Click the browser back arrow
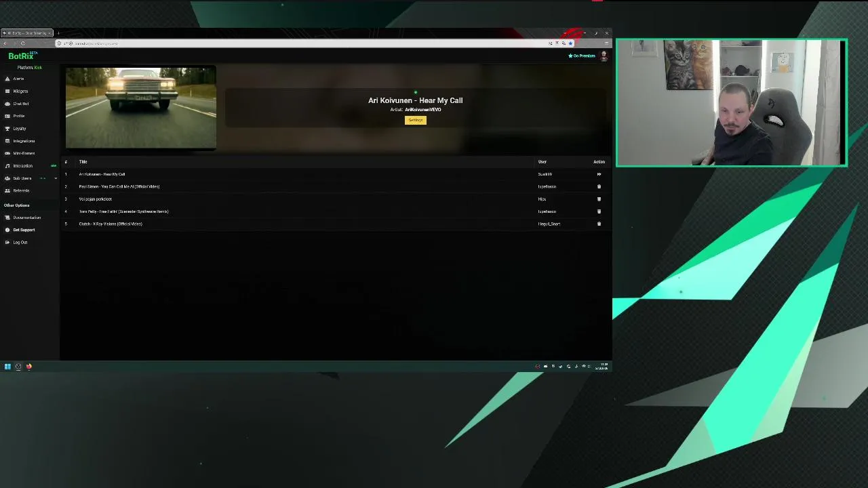868x488 pixels. click(5, 43)
